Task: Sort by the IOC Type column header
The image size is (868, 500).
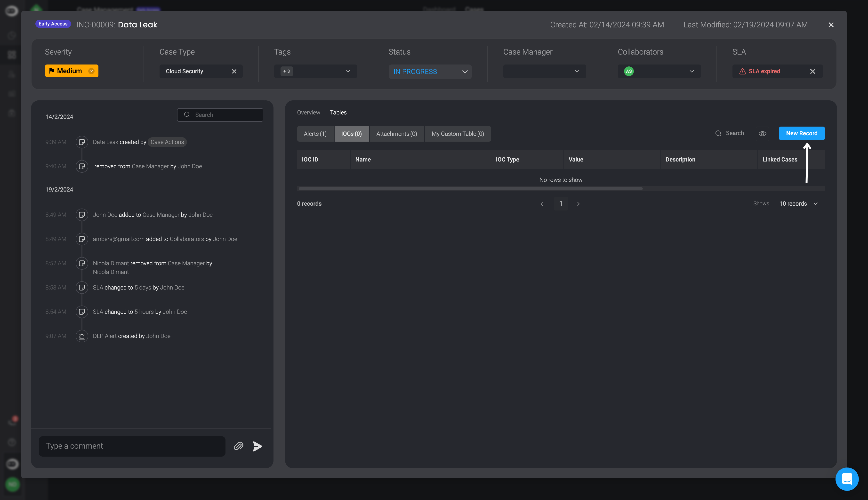Action: pos(527,159)
